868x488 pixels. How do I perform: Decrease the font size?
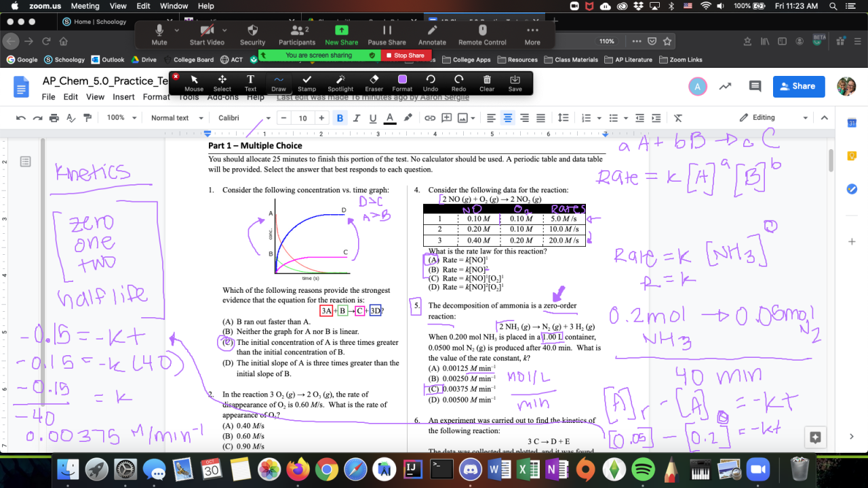coord(284,118)
